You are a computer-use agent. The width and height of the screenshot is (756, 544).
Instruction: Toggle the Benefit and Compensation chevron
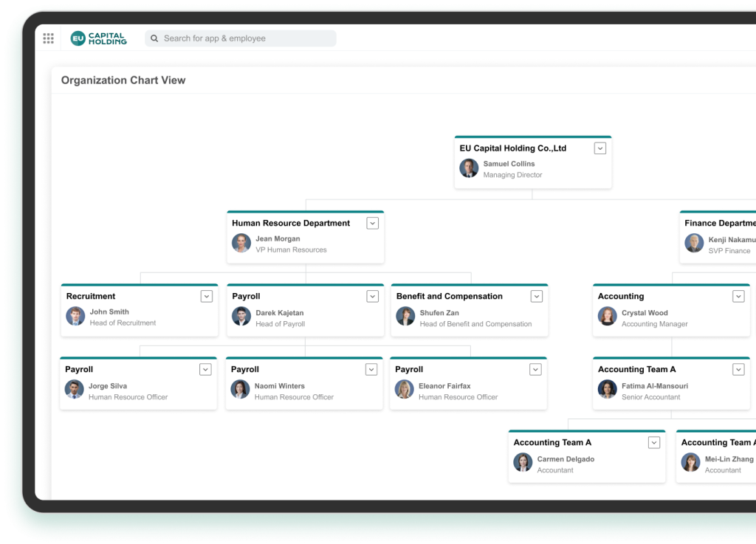[537, 296]
